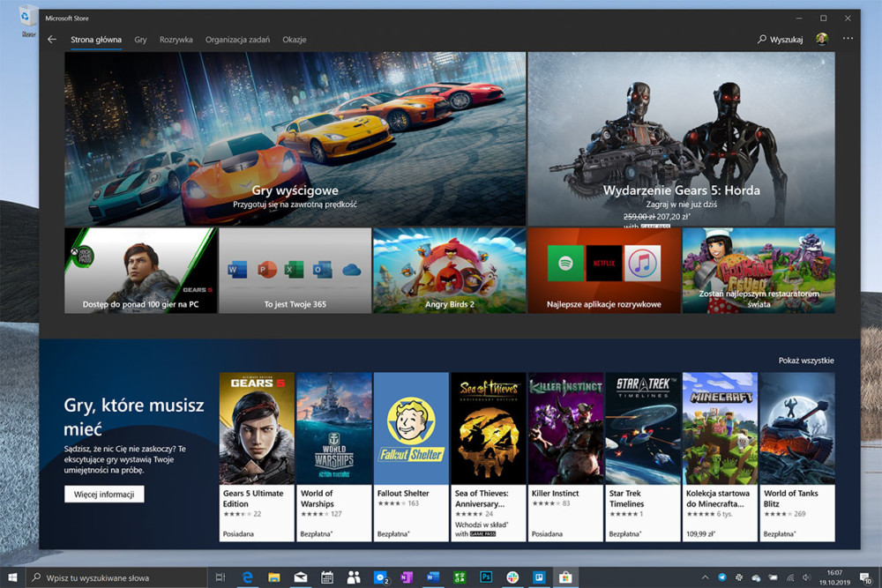Click the battery icon in system tray

774,577
